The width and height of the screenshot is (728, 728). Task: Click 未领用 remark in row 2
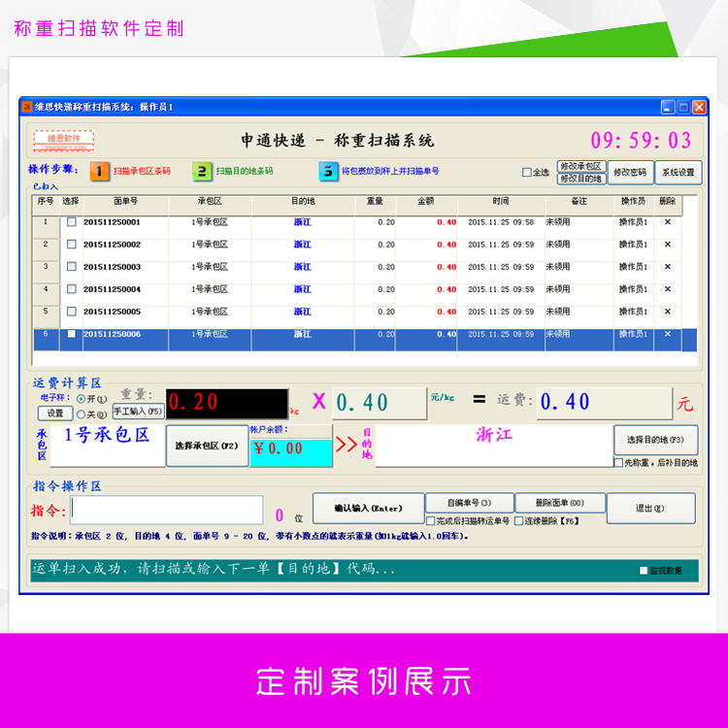[x=558, y=245]
